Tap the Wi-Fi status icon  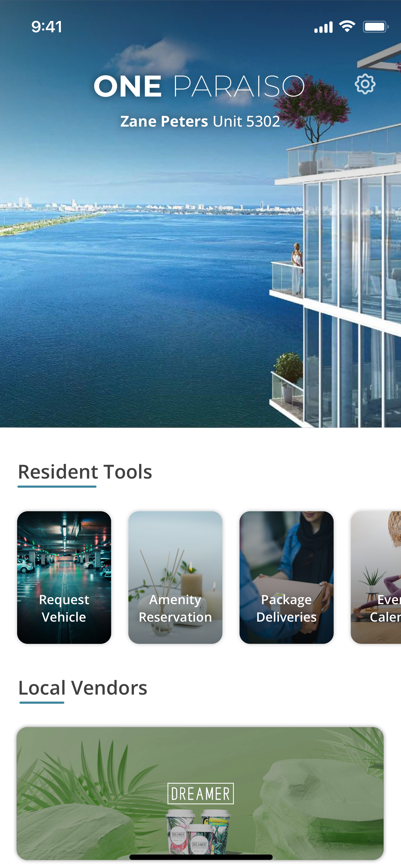(x=347, y=26)
